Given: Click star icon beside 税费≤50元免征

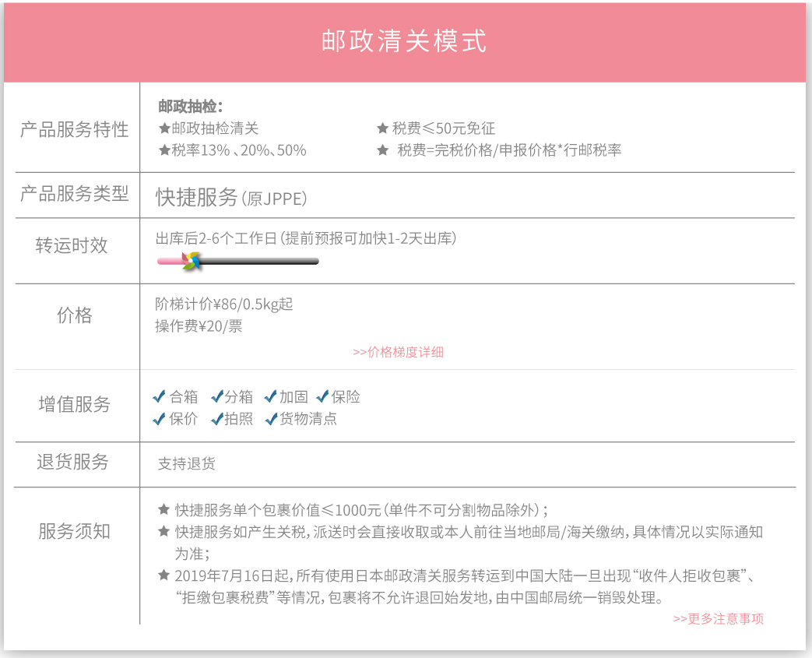Looking at the screenshot, I should tap(382, 128).
